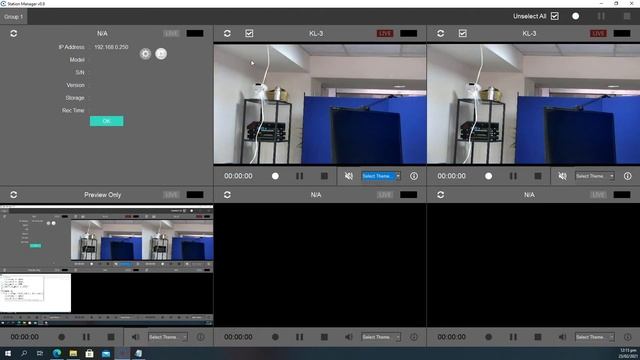Record in the bottom-right N/A panel
The image size is (640, 360).
coord(489,337)
